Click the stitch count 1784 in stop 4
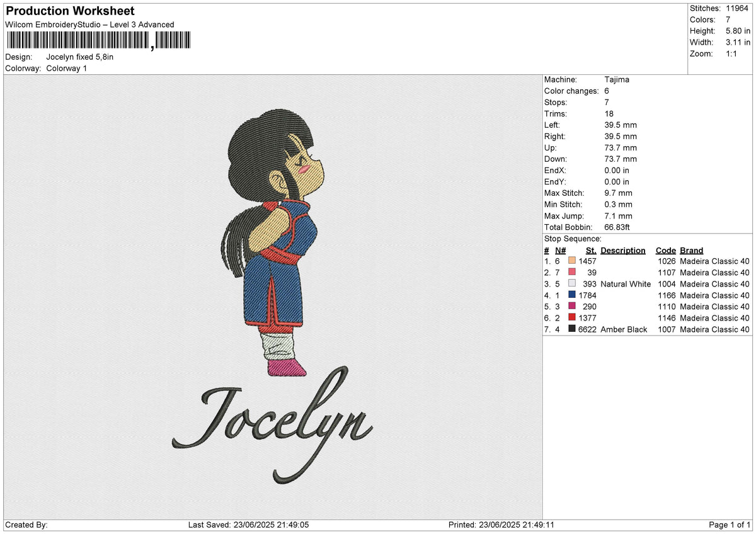This screenshot has height=534, width=756. (x=587, y=295)
